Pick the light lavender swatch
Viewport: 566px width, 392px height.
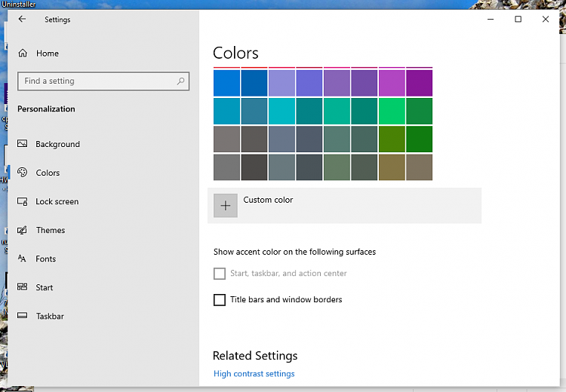tap(281, 84)
